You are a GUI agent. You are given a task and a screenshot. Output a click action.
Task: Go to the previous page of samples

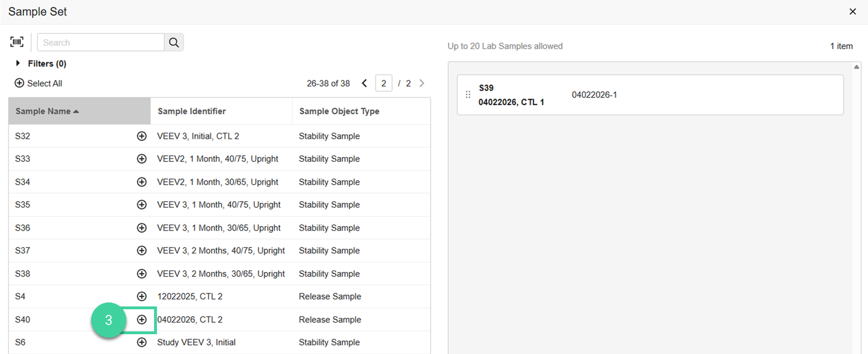364,83
